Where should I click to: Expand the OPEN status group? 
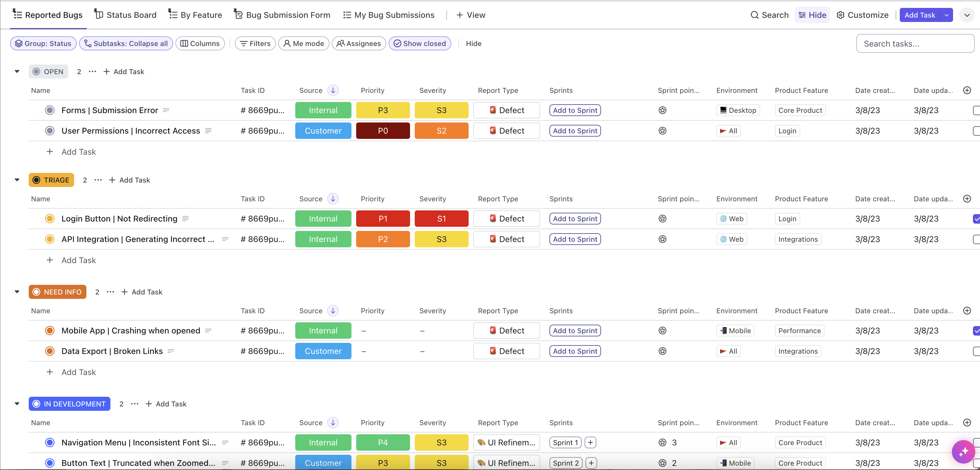click(17, 71)
